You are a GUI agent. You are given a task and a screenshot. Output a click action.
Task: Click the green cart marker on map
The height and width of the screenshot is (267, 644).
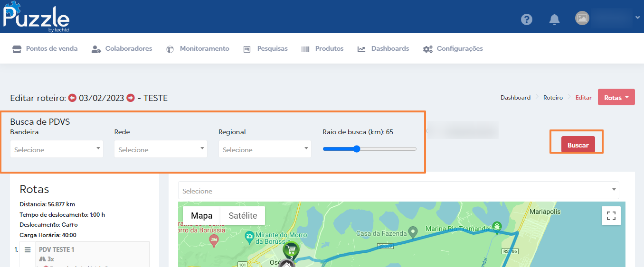pos(291,250)
